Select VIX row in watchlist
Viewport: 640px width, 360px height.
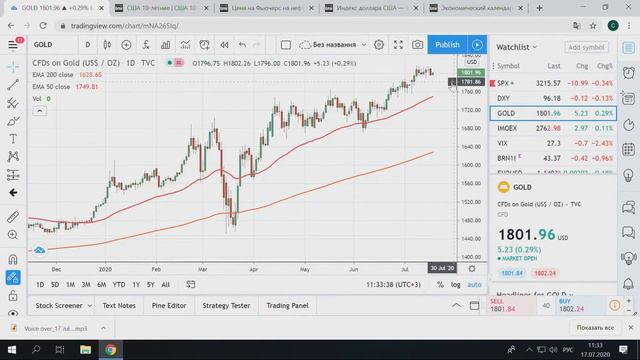(553, 143)
